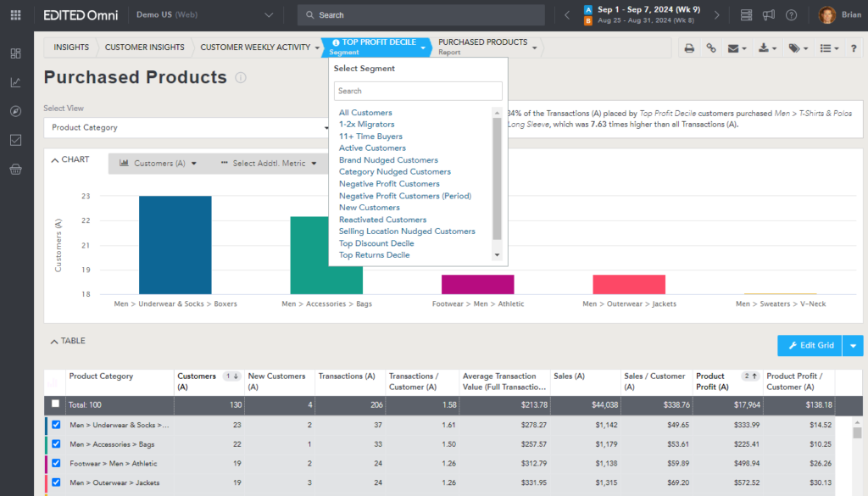
Task: Go to the Customer Insights breadcrumb
Action: click(143, 47)
